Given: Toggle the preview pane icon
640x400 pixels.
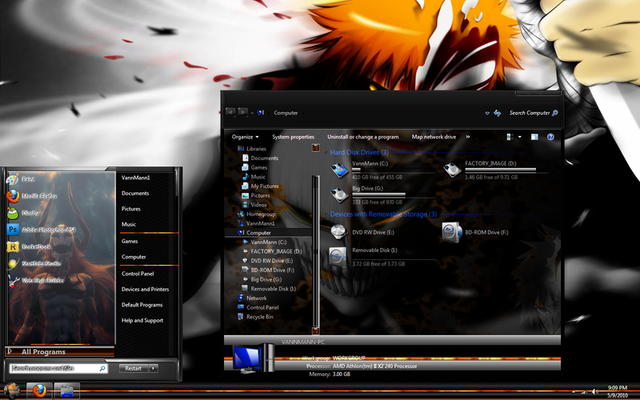Looking at the screenshot, I should coord(534,137).
